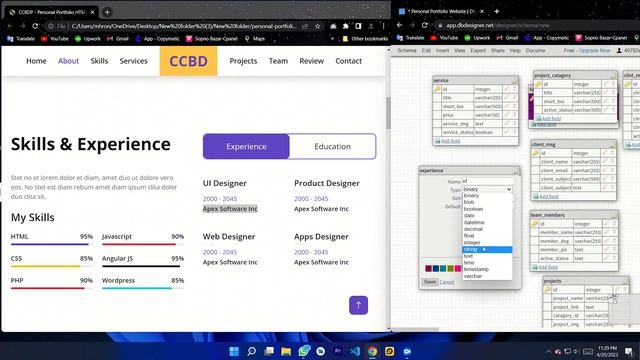
Task: Click Cancel in experience field editor
Action: point(447,282)
